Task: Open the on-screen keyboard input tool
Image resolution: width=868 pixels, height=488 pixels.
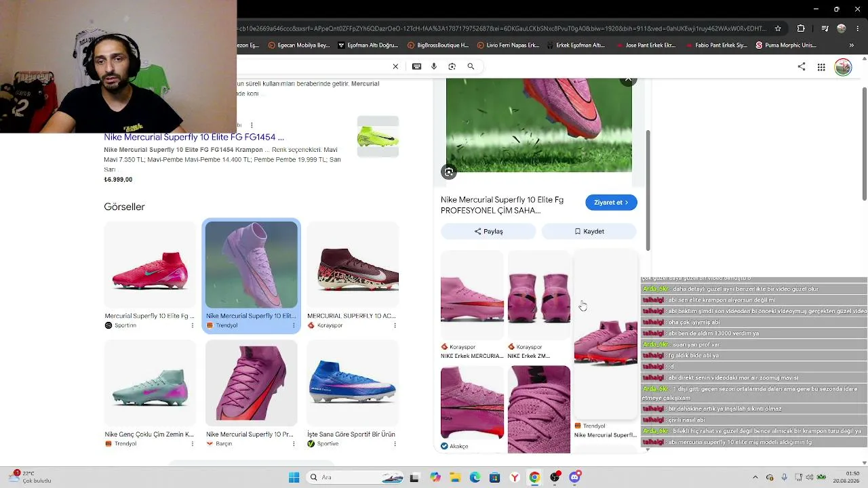Action: (416, 66)
